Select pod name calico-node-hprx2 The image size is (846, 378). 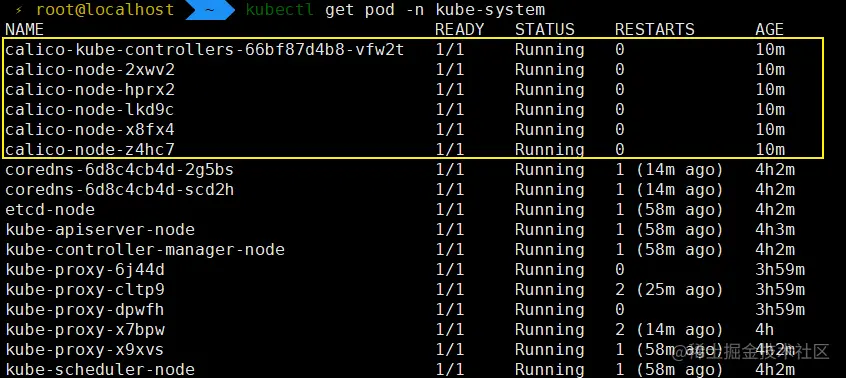[x=90, y=90]
